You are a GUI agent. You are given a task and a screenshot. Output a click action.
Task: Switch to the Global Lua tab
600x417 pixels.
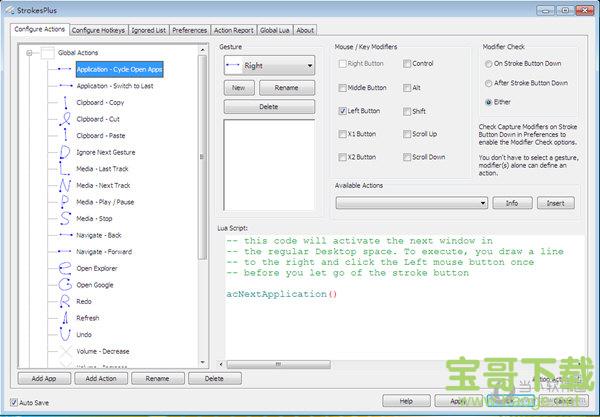(274, 30)
